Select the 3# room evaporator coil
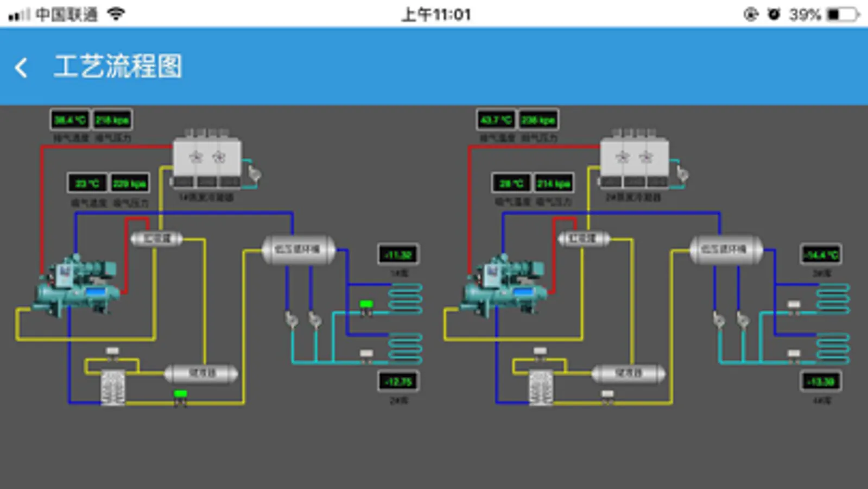 [x=833, y=298]
